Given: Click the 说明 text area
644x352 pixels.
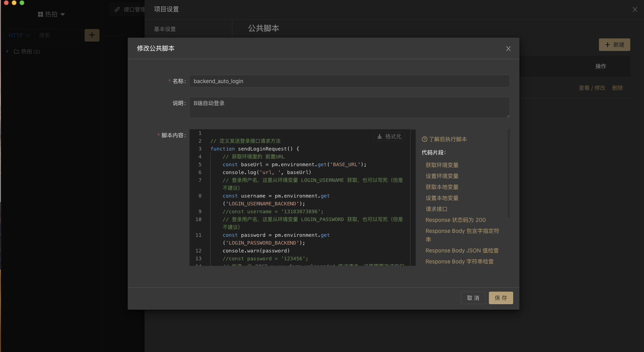Looking at the screenshot, I should pos(349,107).
